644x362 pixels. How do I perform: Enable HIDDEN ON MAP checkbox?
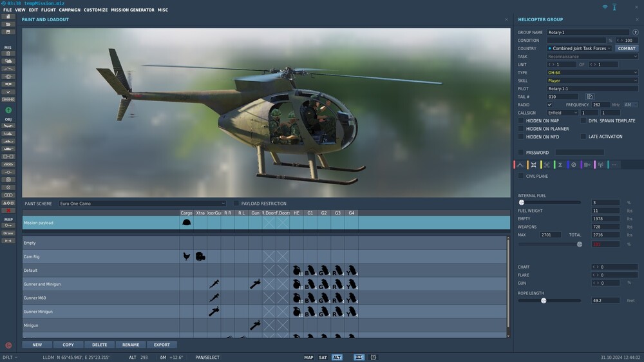click(x=521, y=121)
